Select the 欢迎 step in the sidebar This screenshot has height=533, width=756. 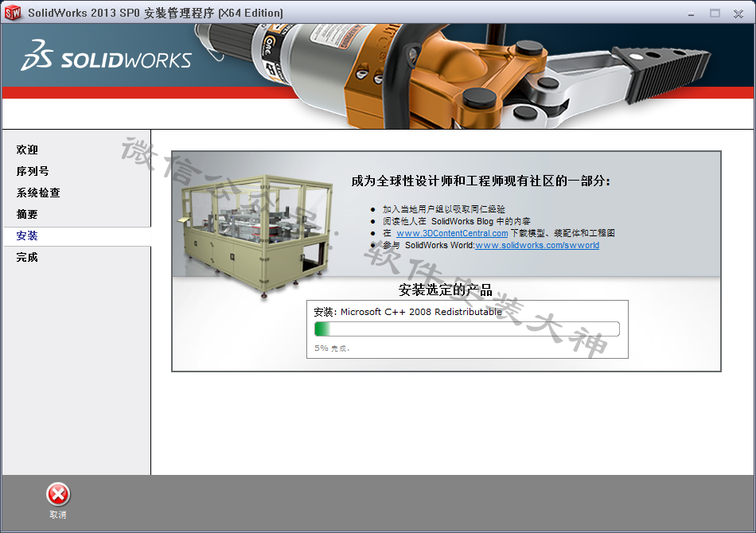(x=27, y=150)
